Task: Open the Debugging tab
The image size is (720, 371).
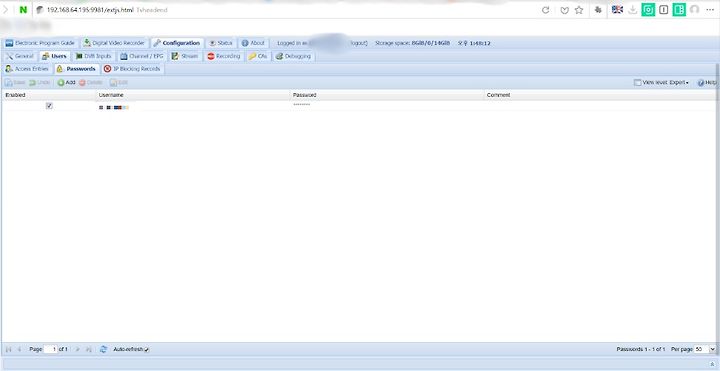Action: click(x=293, y=56)
